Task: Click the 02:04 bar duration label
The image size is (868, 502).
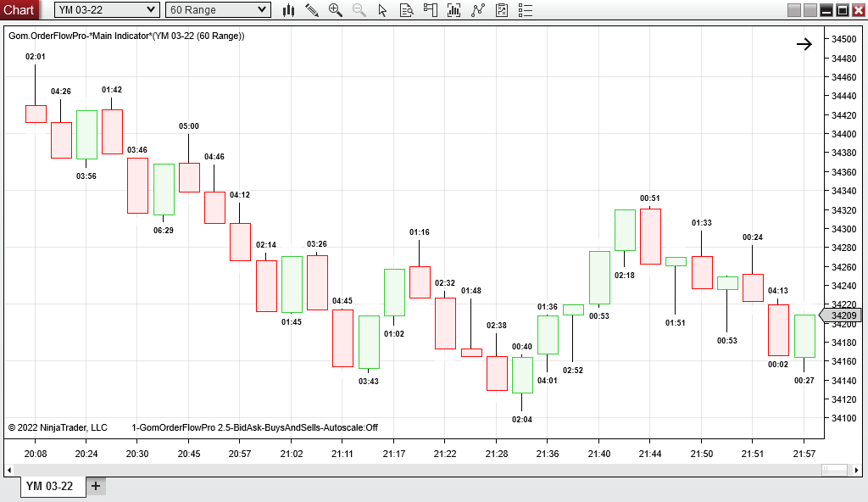Action: pyautogui.click(x=522, y=420)
